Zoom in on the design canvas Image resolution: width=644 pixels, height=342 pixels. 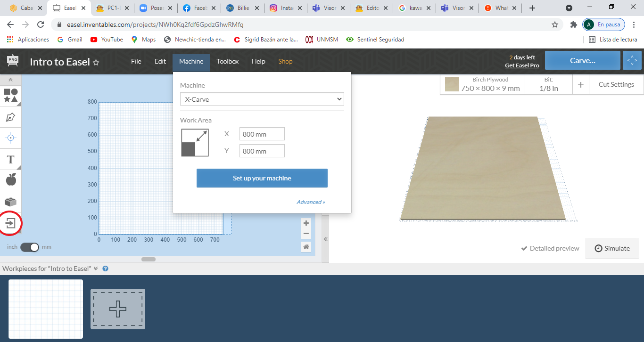coord(306,223)
